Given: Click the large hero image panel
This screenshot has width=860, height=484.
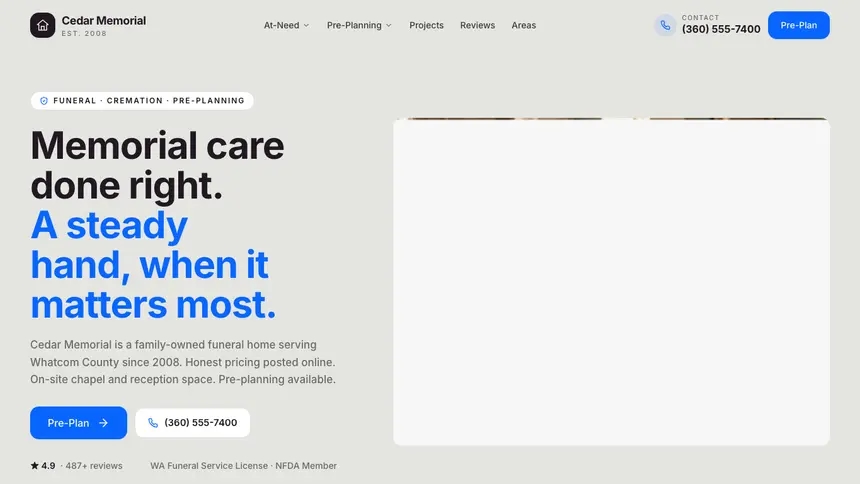Looking at the screenshot, I should point(611,282).
